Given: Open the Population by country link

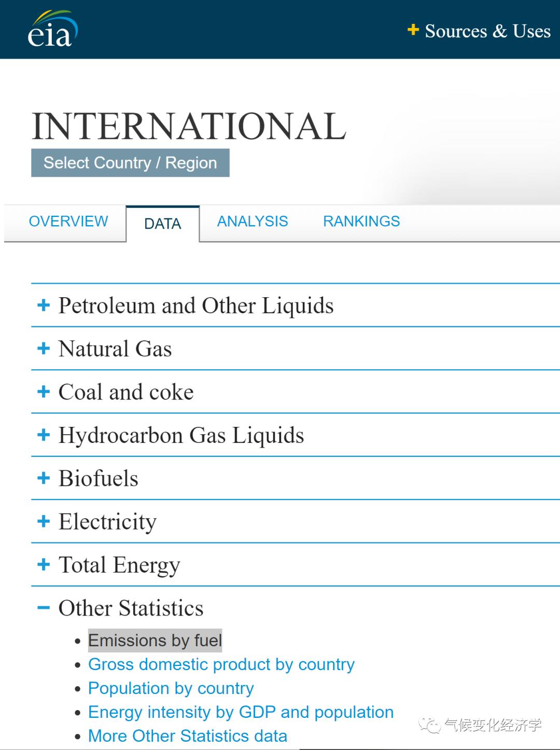Looking at the screenshot, I should (171, 688).
